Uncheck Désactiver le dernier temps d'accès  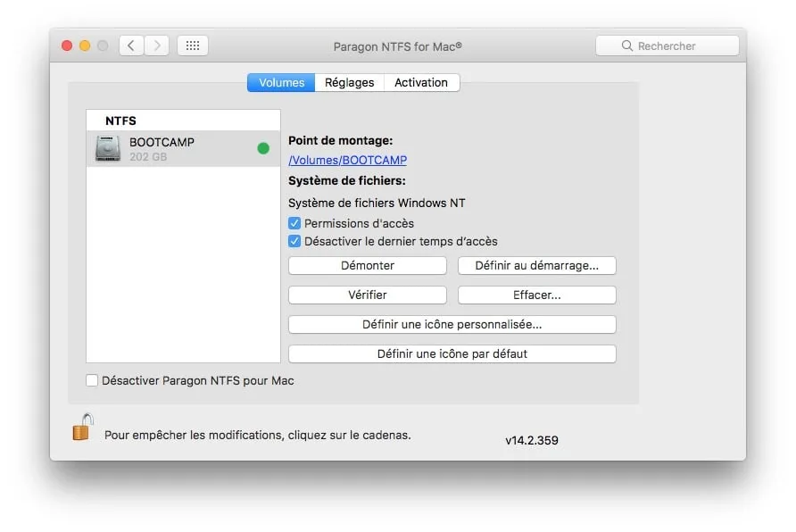tap(294, 241)
